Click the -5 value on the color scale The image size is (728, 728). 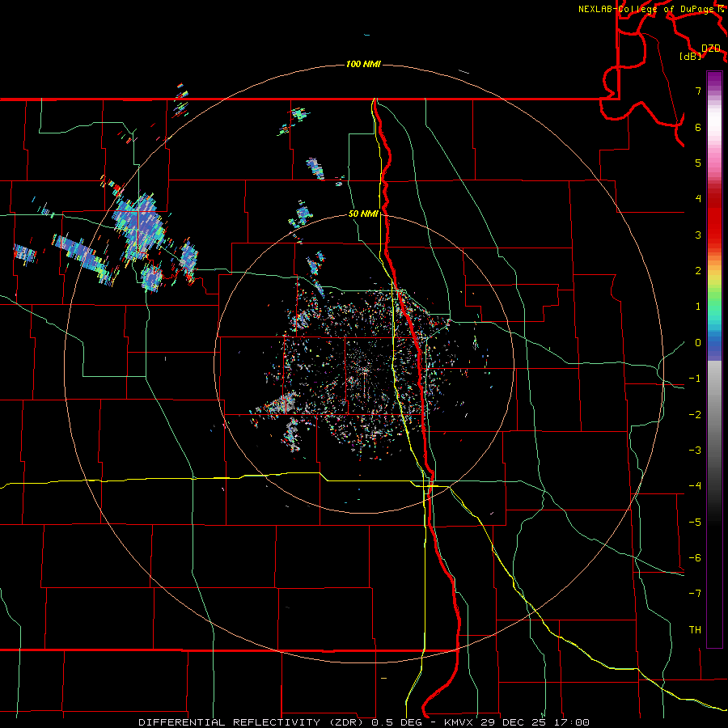point(695,523)
